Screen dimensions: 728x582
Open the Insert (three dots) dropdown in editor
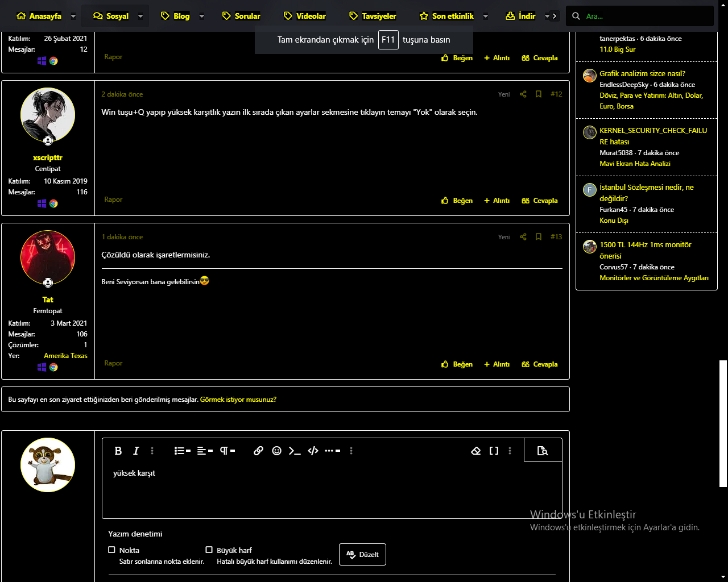(333, 451)
